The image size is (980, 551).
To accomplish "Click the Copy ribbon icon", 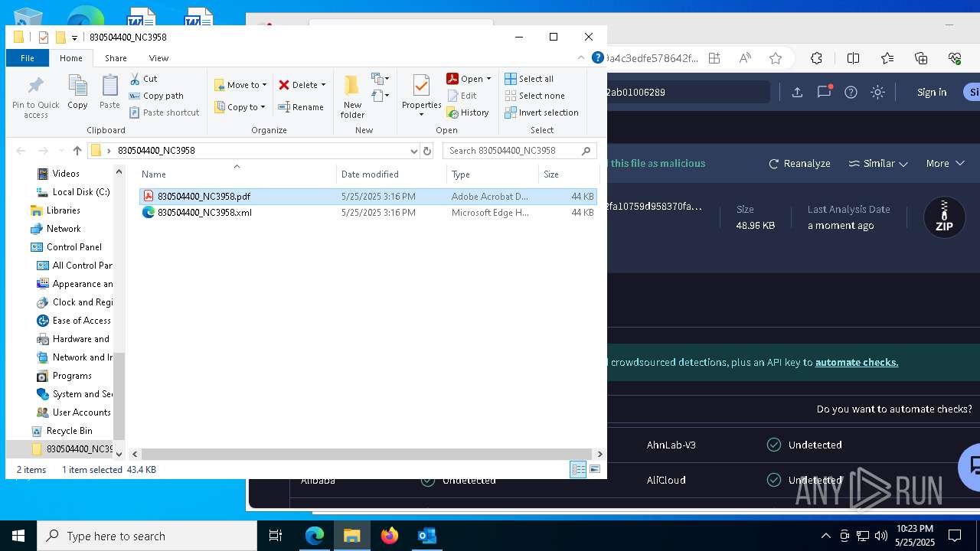I will pyautogui.click(x=77, y=92).
